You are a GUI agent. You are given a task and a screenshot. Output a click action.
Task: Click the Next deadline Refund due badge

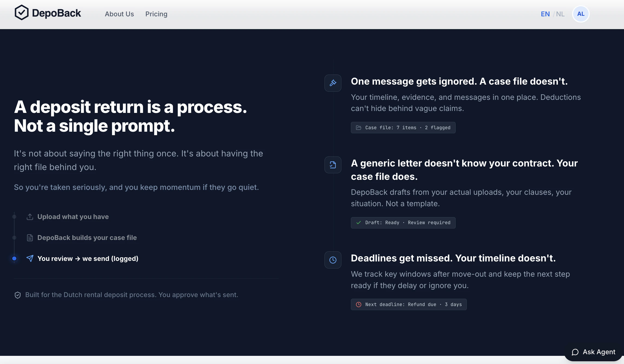pyautogui.click(x=409, y=304)
